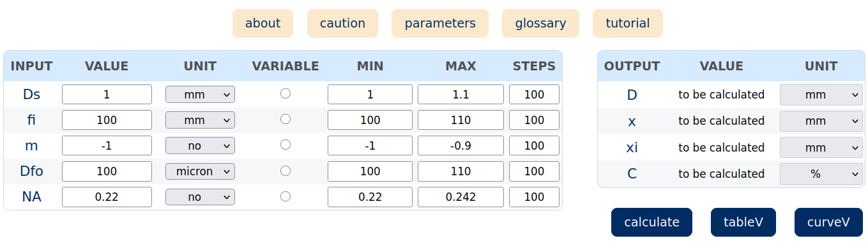The width and height of the screenshot is (868, 252).
Task: Generate the tableV output
Action: pos(743,222)
